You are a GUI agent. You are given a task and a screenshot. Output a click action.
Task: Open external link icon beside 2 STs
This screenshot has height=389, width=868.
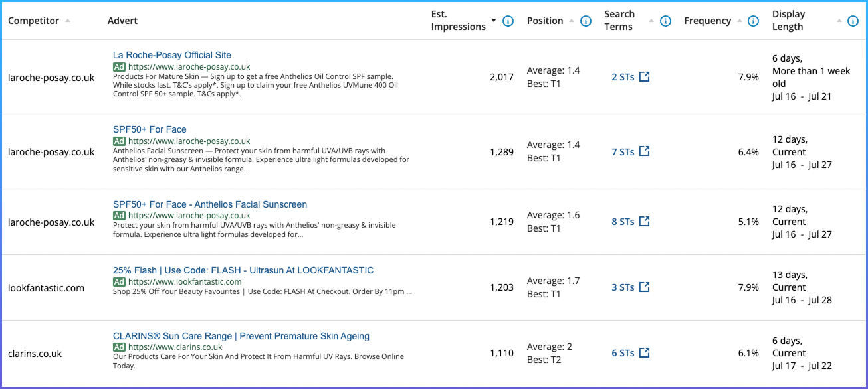point(644,77)
